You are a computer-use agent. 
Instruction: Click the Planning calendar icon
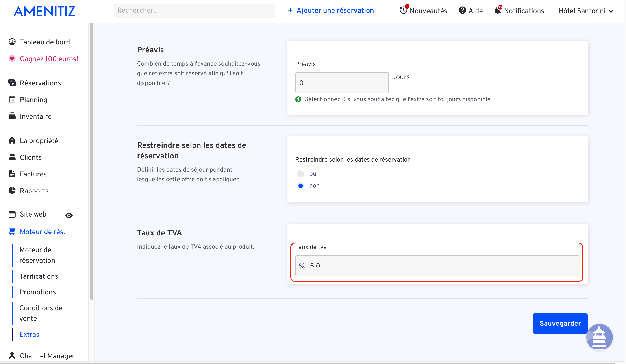12,99
